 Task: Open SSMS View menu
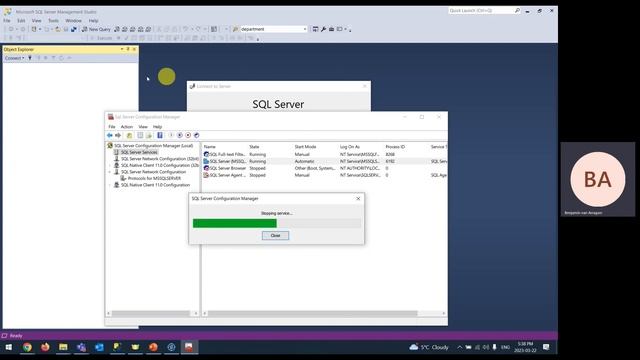point(37,20)
